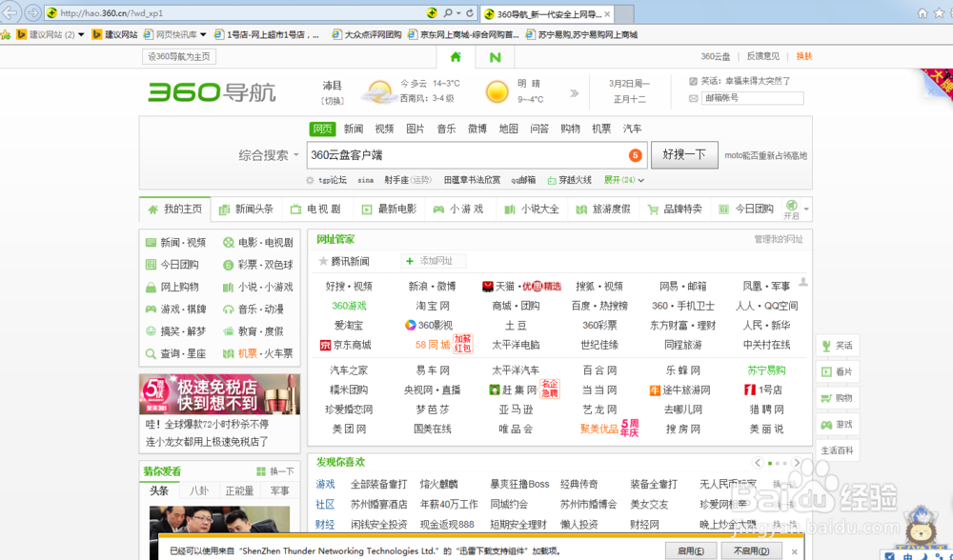Open the 生活百科 sidebar item
Image resolution: width=953 pixels, height=560 pixels.
tap(838, 450)
